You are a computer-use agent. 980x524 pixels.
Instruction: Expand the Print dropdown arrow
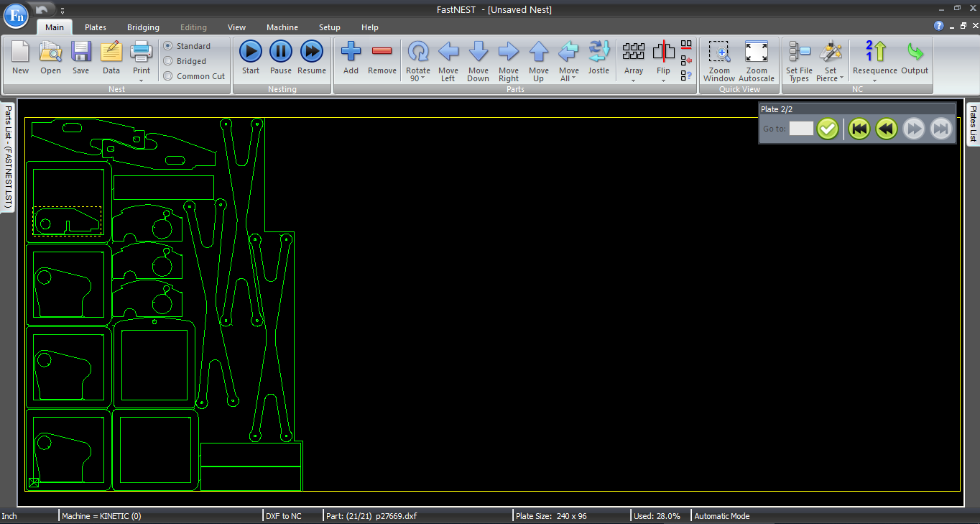(142, 80)
